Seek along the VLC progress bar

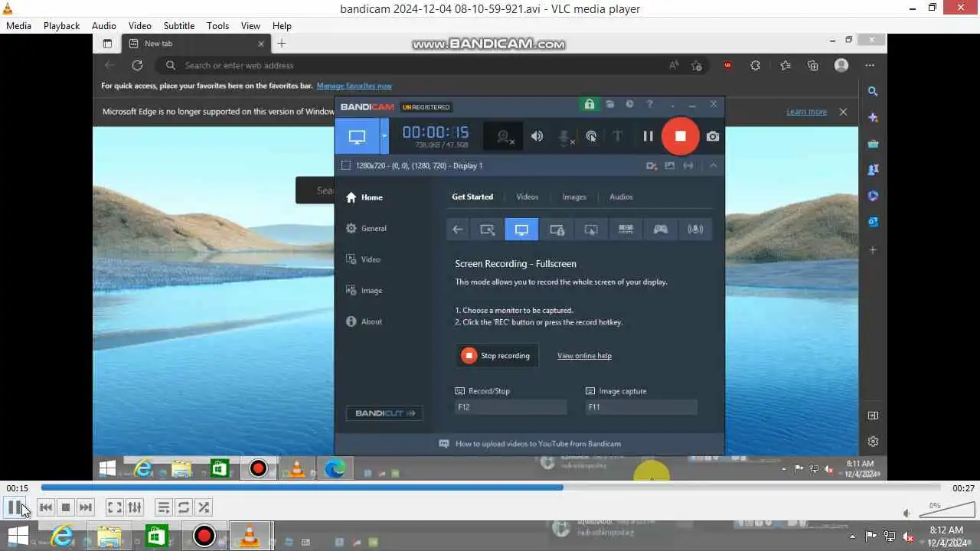491,487
